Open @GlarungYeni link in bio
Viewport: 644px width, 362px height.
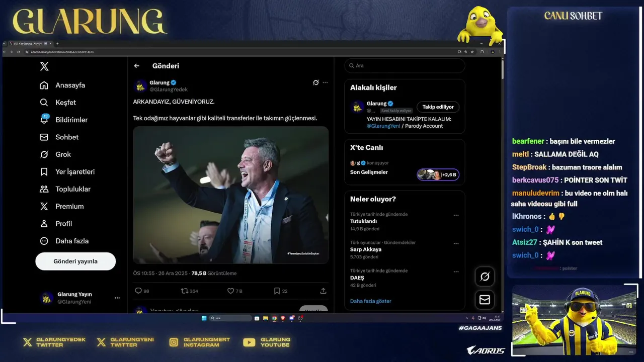point(383,126)
